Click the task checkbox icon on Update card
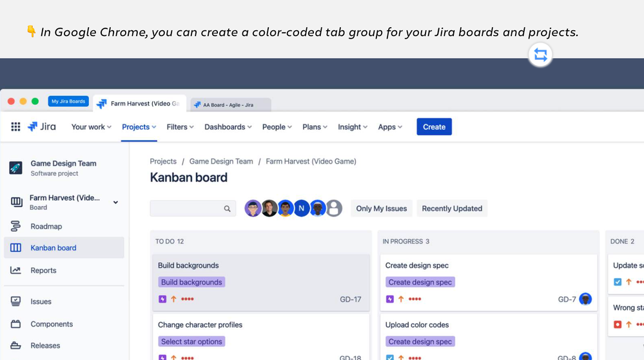 (x=618, y=282)
